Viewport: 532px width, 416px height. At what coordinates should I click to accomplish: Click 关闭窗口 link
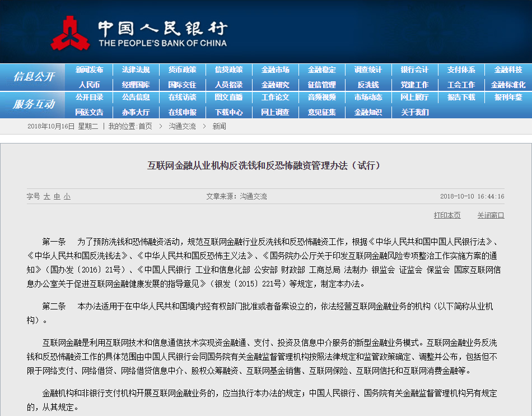click(x=491, y=215)
